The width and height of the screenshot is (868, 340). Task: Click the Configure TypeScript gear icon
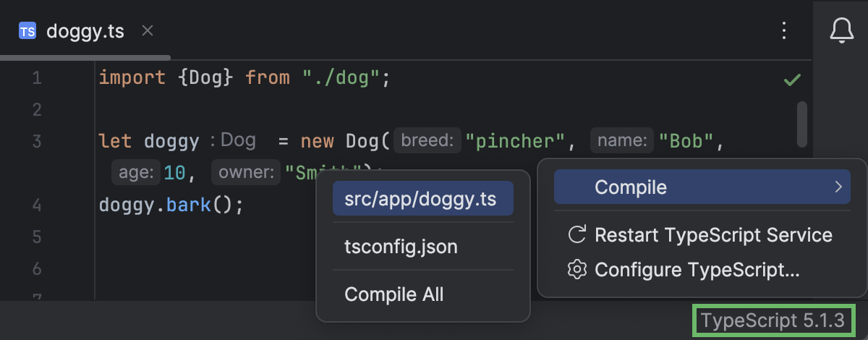[x=576, y=270]
